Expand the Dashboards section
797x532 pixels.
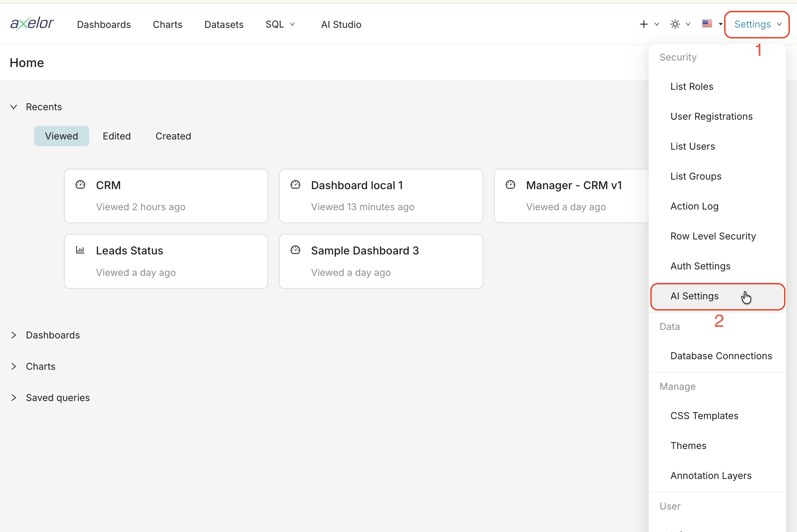14,335
